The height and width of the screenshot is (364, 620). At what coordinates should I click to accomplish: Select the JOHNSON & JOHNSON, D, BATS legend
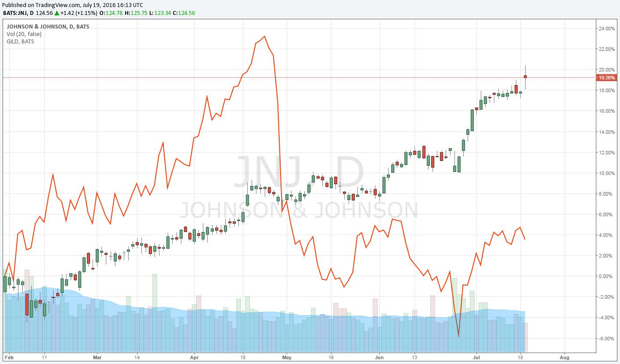click(48, 27)
